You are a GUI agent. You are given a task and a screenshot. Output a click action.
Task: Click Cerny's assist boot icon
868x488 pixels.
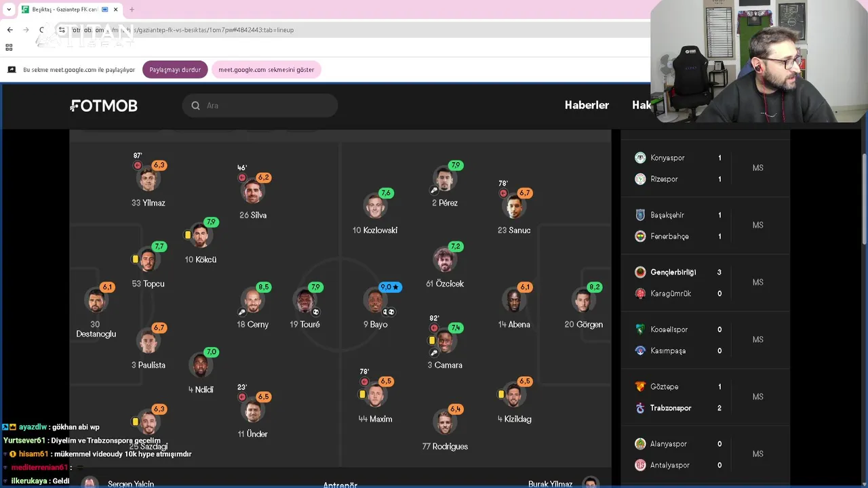[241, 312]
